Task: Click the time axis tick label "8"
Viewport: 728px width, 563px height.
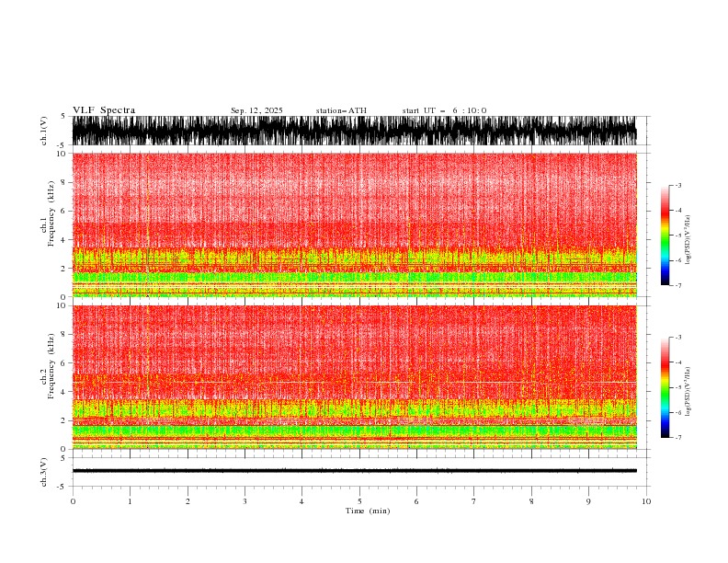Action: (531, 501)
